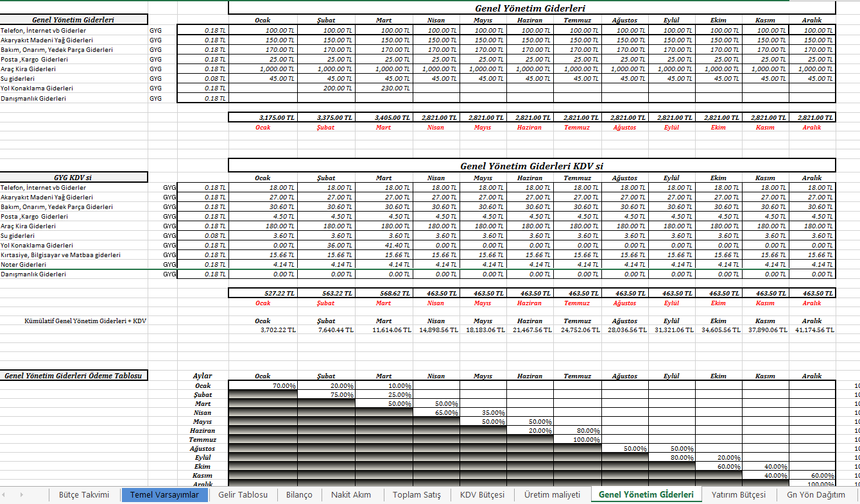Click the Ağustos row label under Aylar
The height and width of the screenshot is (504, 860).
(x=203, y=449)
